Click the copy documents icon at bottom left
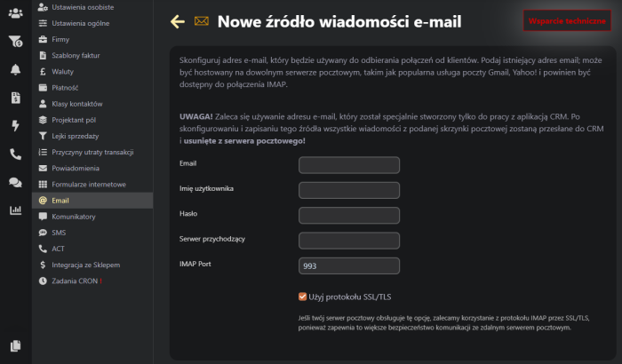Screen dimensions: 622x364 (x=15, y=345)
